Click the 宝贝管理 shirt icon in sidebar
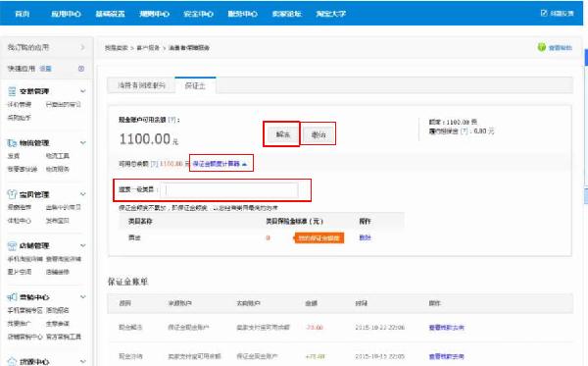The height and width of the screenshot is (366, 588). (x=12, y=194)
